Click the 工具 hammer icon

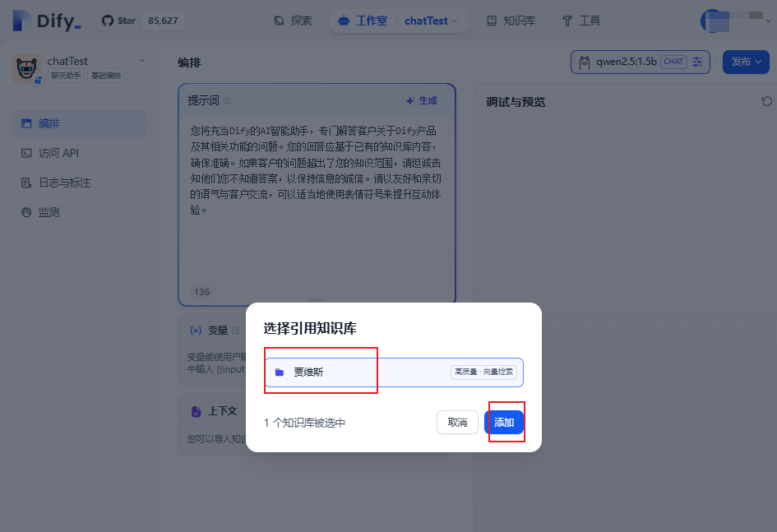tap(567, 21)
